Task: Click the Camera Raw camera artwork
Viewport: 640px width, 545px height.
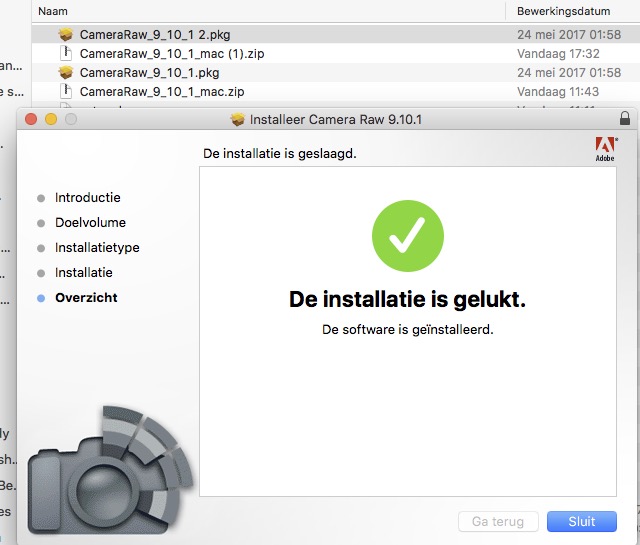Action: tap(110, 470)
